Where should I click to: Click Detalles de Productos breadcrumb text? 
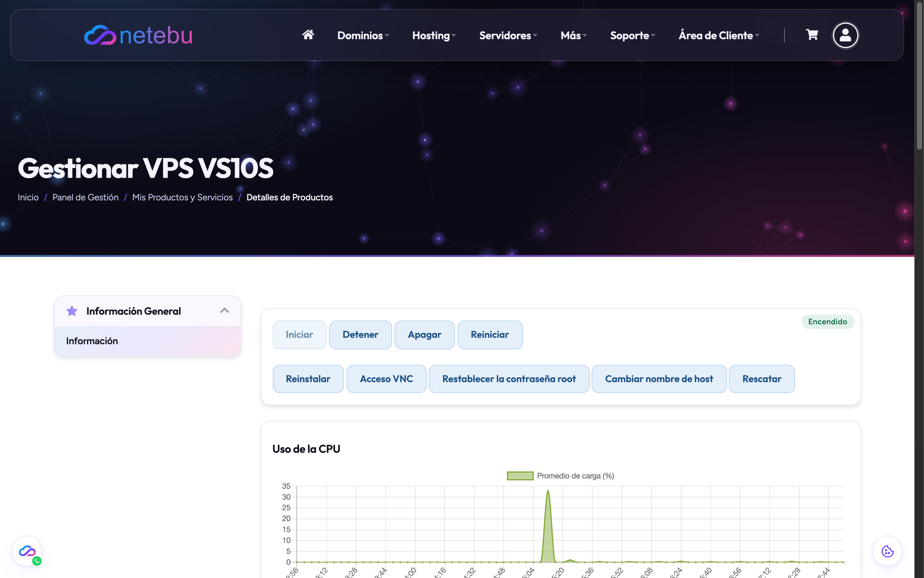[x=289, y=197]
